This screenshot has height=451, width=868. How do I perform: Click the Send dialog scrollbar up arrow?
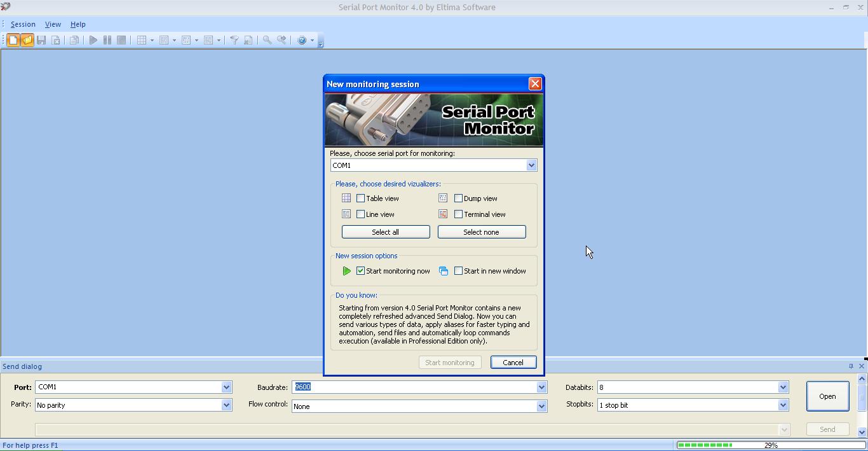862,378
